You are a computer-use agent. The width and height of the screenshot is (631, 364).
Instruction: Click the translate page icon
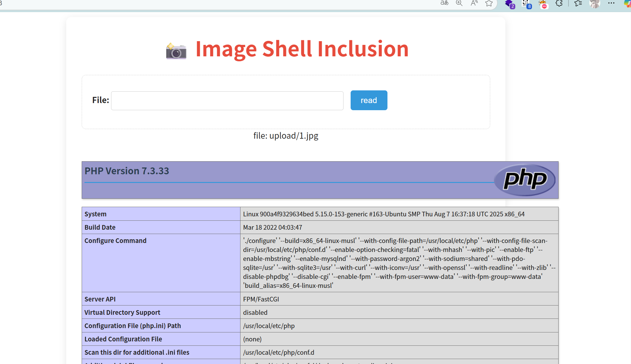click(x=444, y=3)
